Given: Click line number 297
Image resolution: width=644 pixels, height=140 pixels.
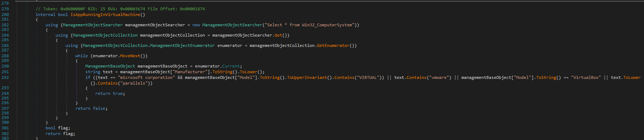Looking at the screenshot, I should [x=5, y=108].
